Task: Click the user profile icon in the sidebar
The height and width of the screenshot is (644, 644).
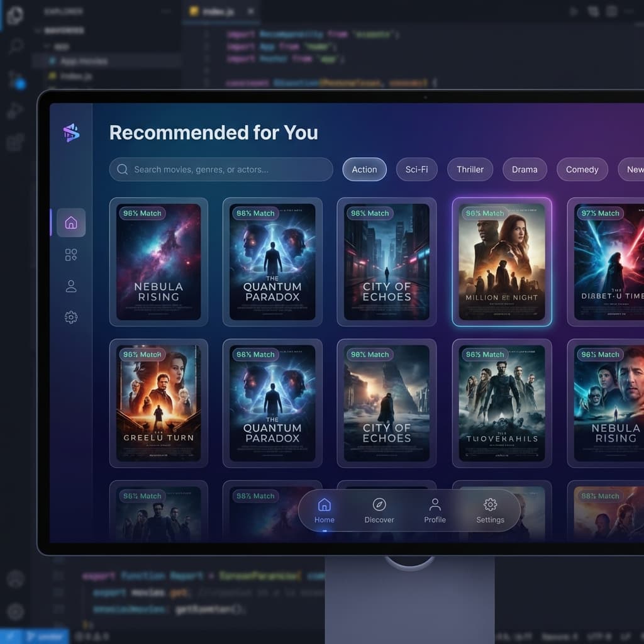Action: click(70, 286)
